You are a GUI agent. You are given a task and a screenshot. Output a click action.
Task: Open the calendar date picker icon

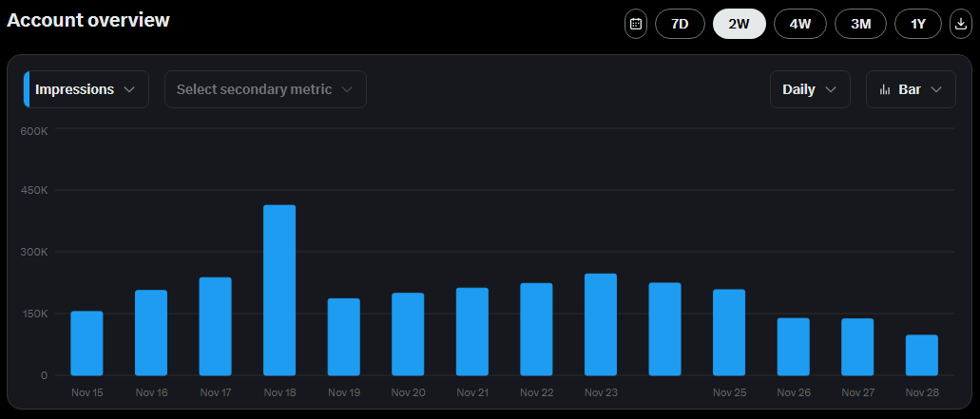point(636,24)
